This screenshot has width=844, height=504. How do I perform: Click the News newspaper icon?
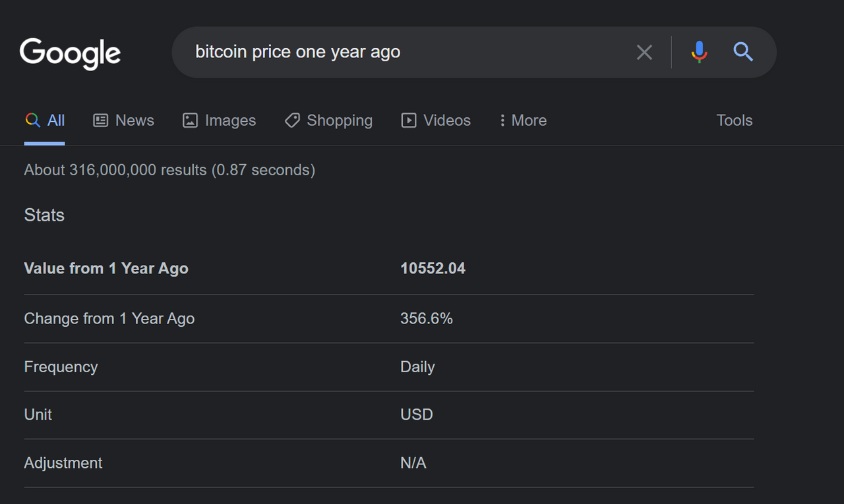(x=101, y=121)
